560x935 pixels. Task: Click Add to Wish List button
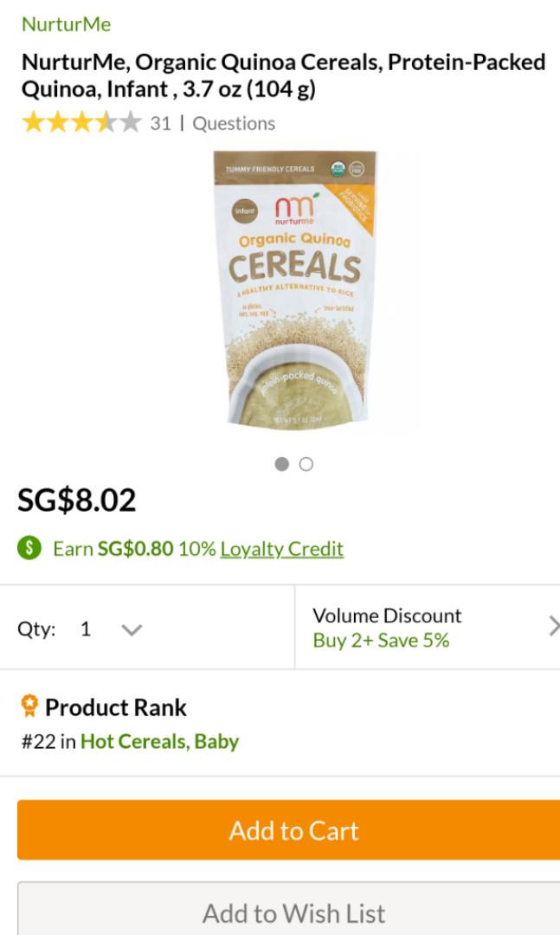coord(293,912)
